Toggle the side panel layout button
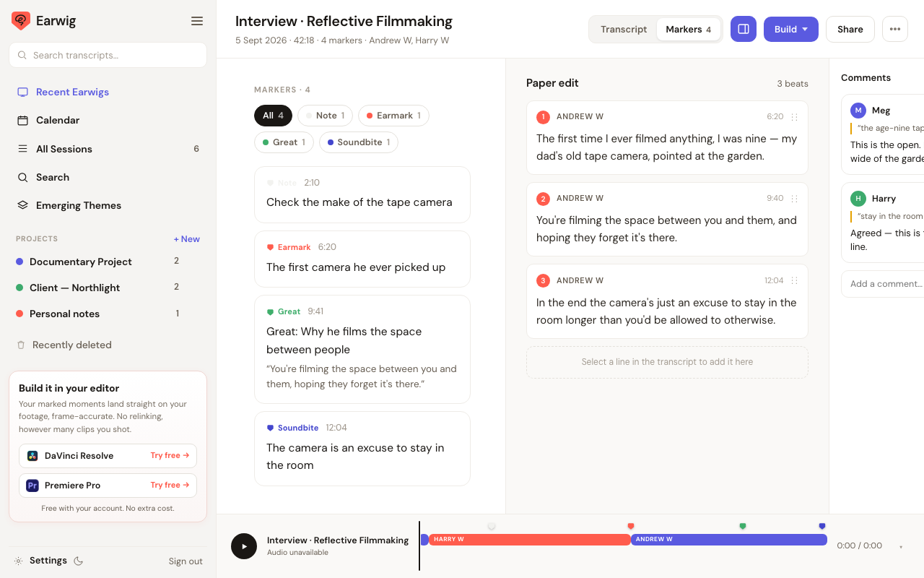 744,29
